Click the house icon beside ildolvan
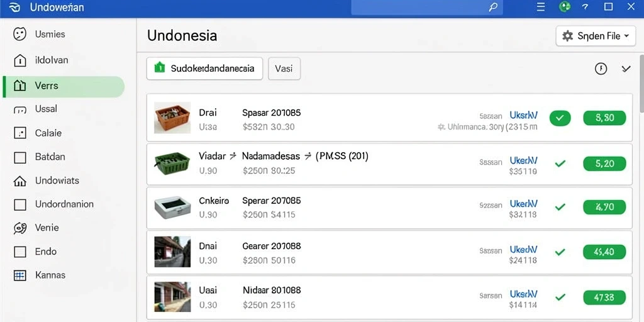The width and height of the screenshot is (644, 322). pyautogui.click(x=19, y=60)
